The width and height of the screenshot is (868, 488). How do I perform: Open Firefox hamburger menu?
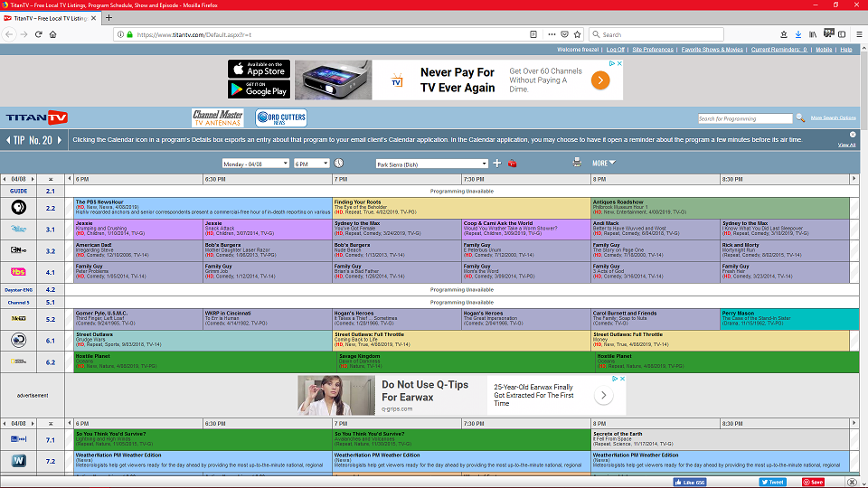pos(859,34)
